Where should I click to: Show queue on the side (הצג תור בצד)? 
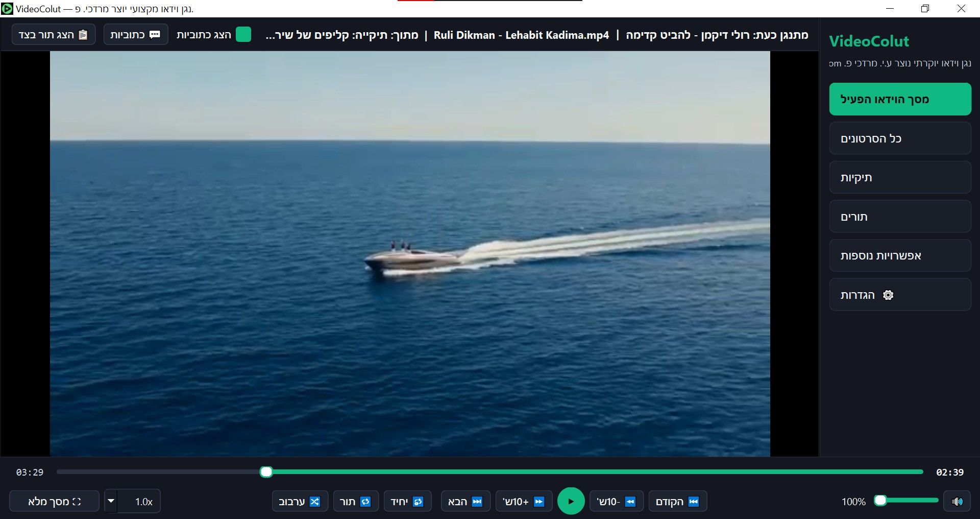click(54, 34)
